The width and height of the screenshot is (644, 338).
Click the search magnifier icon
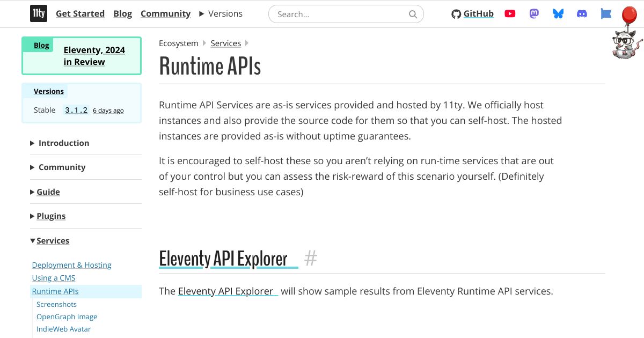[x=413, y=14]
